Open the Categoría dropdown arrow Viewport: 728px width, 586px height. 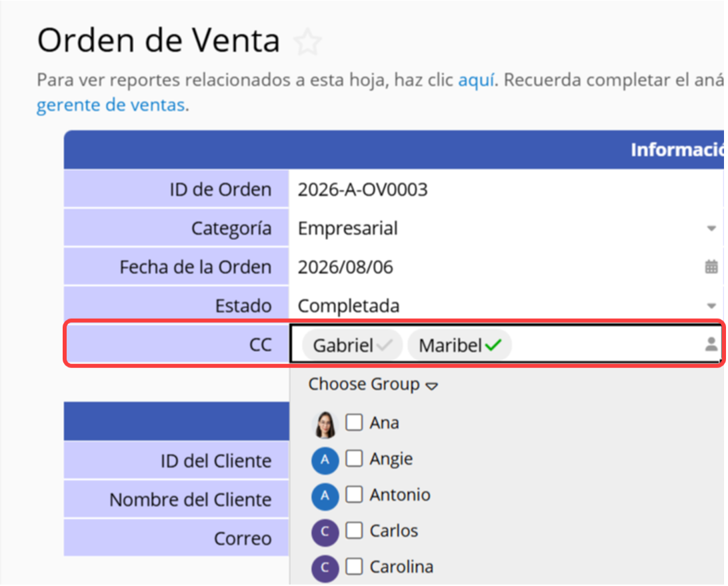[x=711, y=229]
